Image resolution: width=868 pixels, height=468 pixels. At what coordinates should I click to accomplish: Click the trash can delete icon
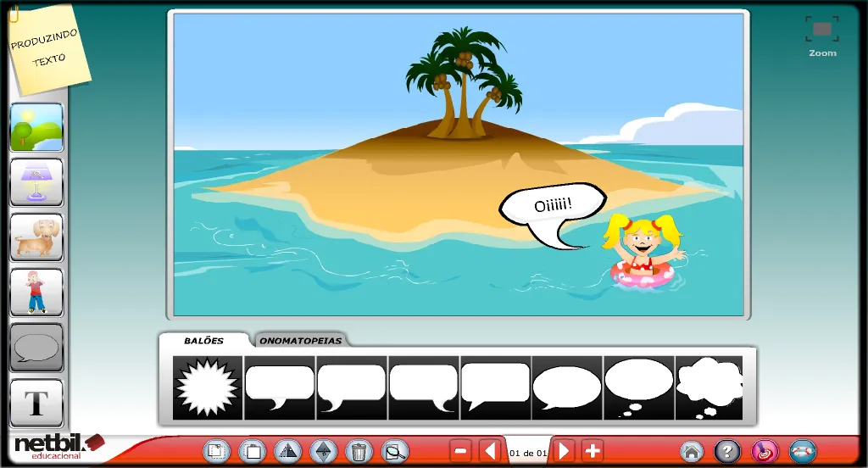tap(359, 451)
